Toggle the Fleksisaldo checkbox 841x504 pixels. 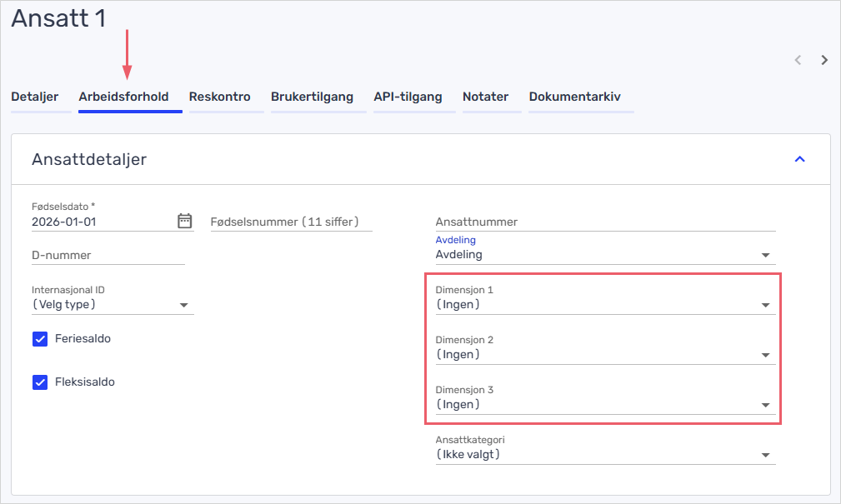[40, 382]
